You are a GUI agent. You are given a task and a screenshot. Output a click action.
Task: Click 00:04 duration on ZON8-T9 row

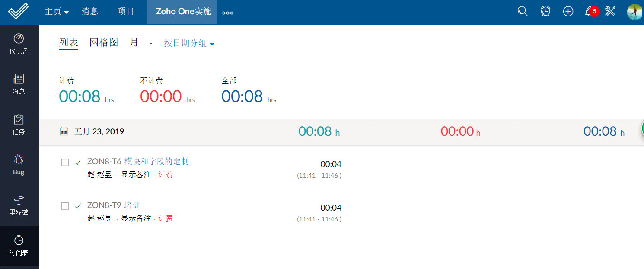tap(331, 208)
